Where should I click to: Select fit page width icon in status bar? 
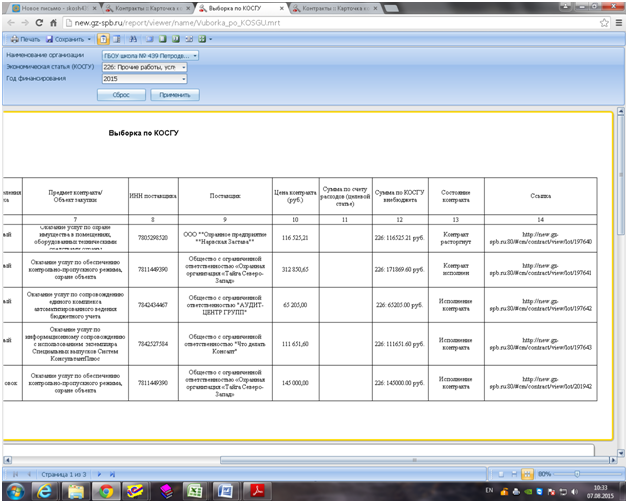[514, 474]
